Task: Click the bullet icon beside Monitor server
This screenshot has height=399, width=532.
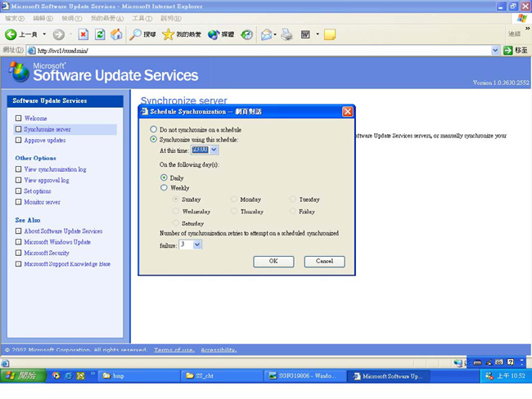Action: pyautogui.click(x=18, y=202)
